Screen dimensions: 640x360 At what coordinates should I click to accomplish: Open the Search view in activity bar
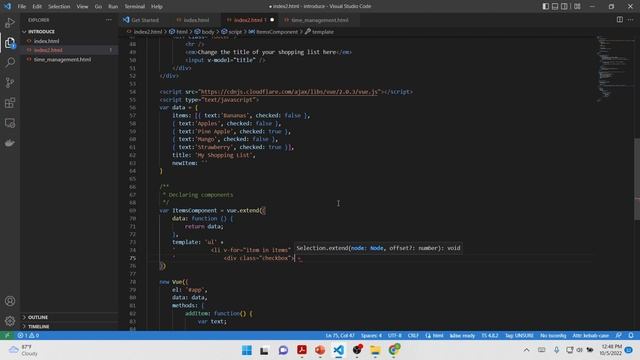click(x=10, y=62)
